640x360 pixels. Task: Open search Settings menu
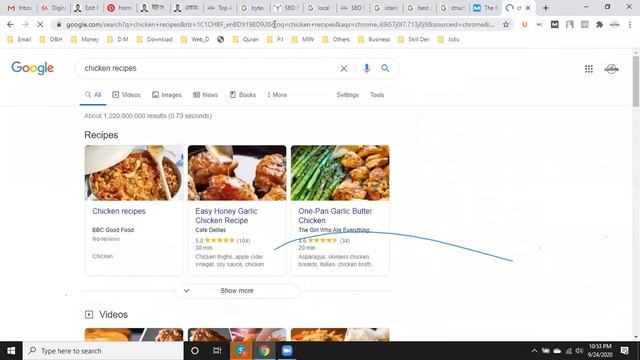pyautogui.click(x=347, y=95)
